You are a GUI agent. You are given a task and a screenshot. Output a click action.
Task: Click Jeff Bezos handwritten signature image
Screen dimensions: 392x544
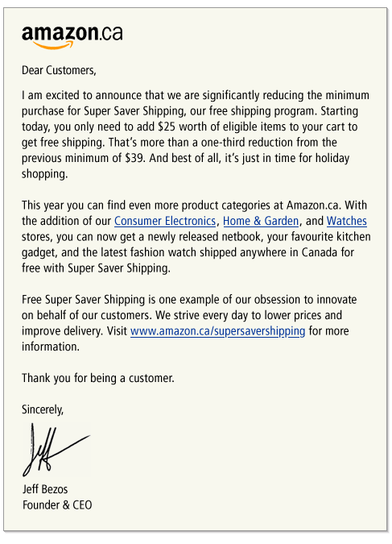coord(56,450)
